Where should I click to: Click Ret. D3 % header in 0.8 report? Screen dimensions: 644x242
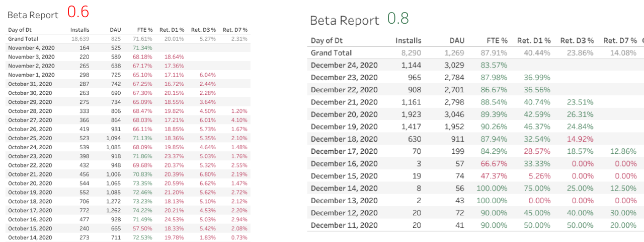tap(577, 40)
